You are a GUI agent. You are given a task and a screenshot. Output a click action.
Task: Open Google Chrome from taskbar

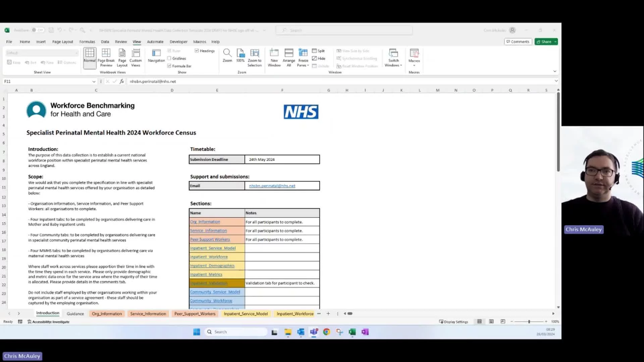(x=326, y=332)
